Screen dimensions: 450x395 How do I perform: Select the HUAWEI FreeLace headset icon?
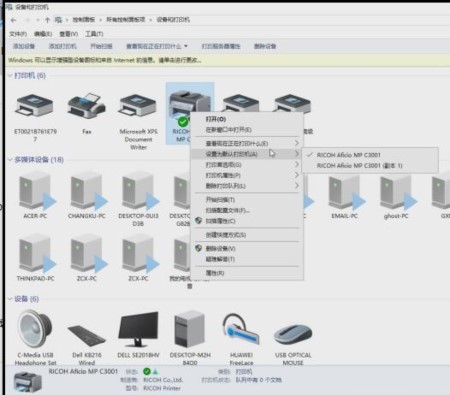[x=241, y=329]
